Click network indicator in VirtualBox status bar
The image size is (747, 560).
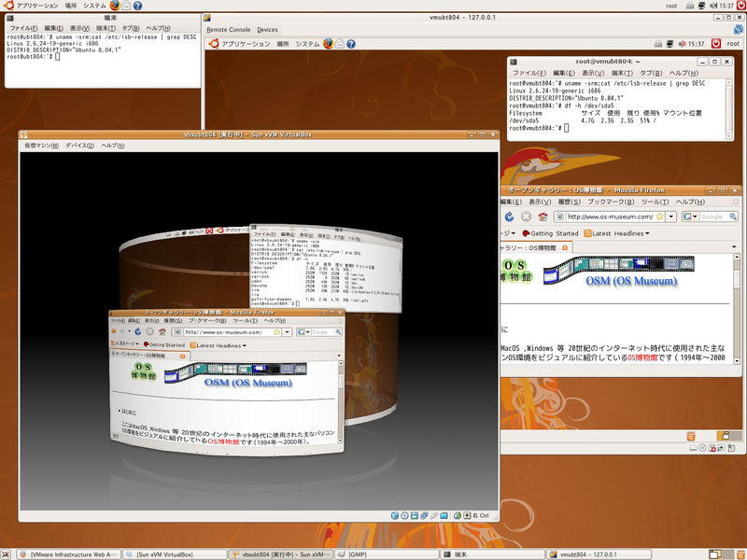[x=424, y=515]
